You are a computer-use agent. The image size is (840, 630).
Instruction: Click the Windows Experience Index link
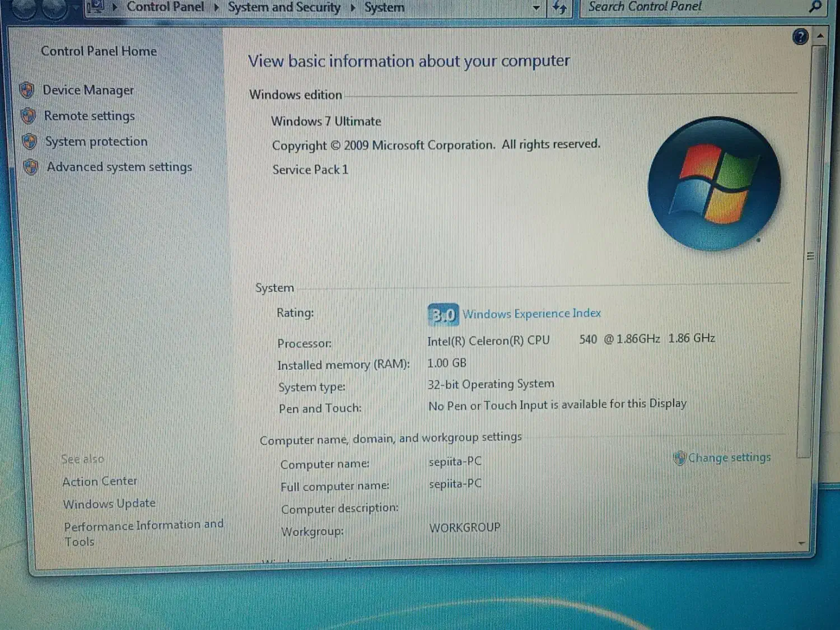coord(531,314)
